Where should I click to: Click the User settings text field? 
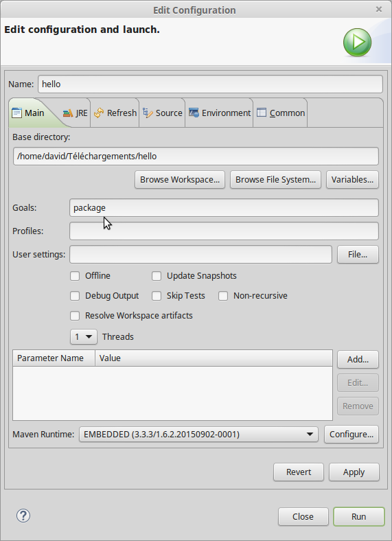click(201, 254)
